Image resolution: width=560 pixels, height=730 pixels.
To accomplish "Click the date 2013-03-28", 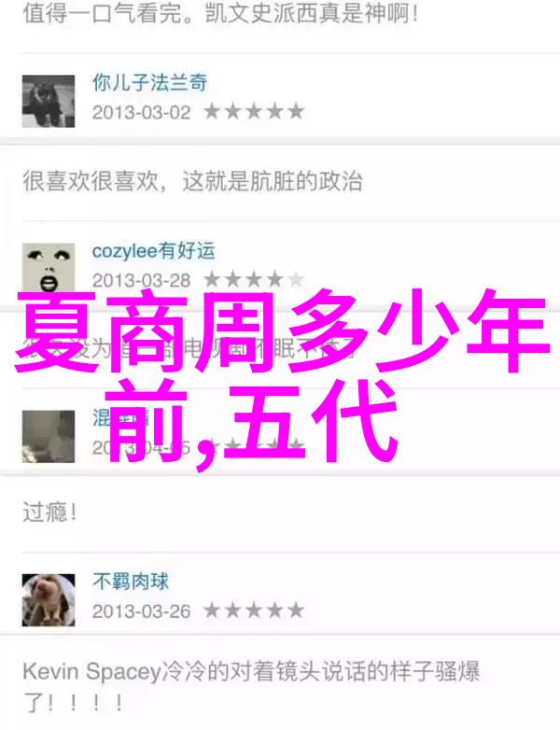I will tap(142, 280).
